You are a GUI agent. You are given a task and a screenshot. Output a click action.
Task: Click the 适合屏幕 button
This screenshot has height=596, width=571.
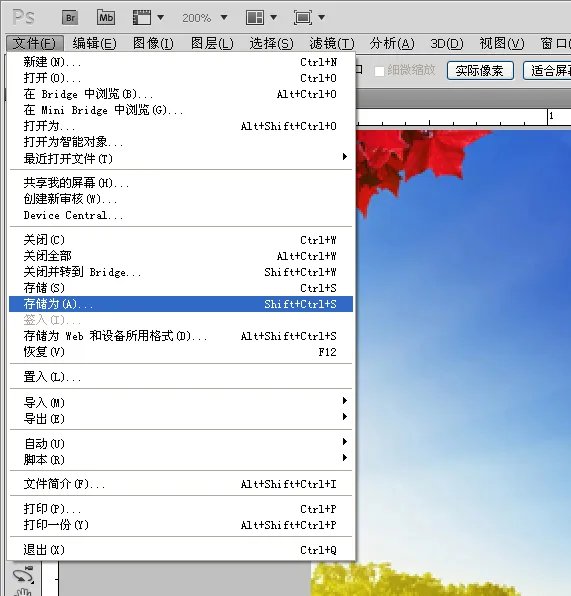coord(547,71)
